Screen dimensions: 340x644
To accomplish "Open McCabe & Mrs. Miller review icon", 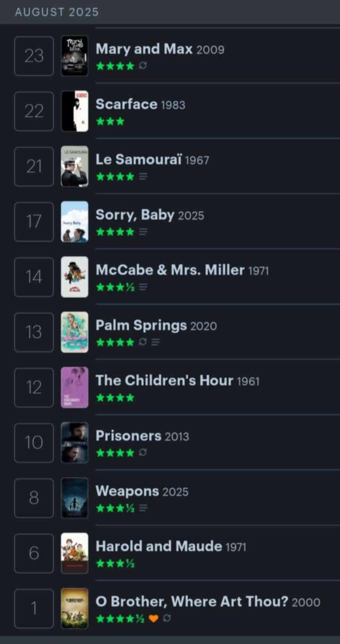I will 143,287.
